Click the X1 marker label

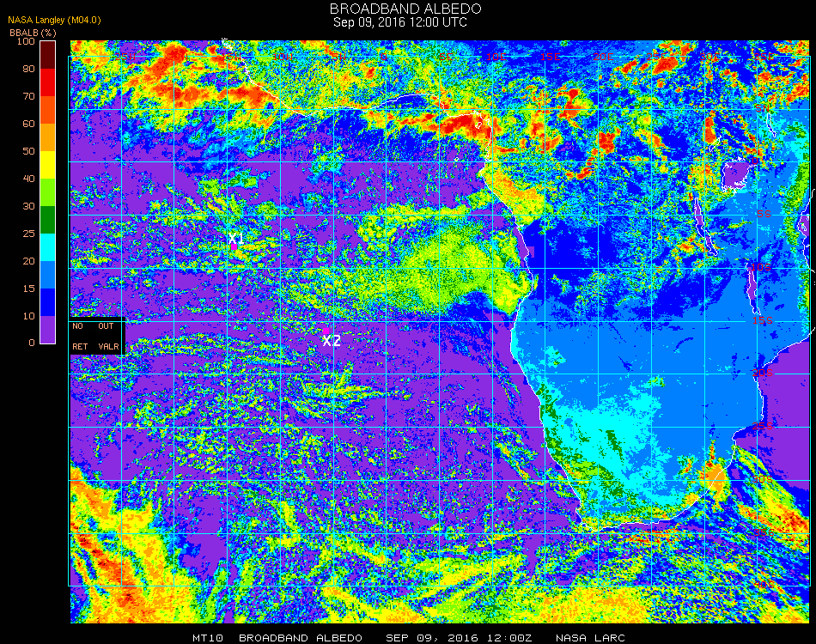(236, 238)
